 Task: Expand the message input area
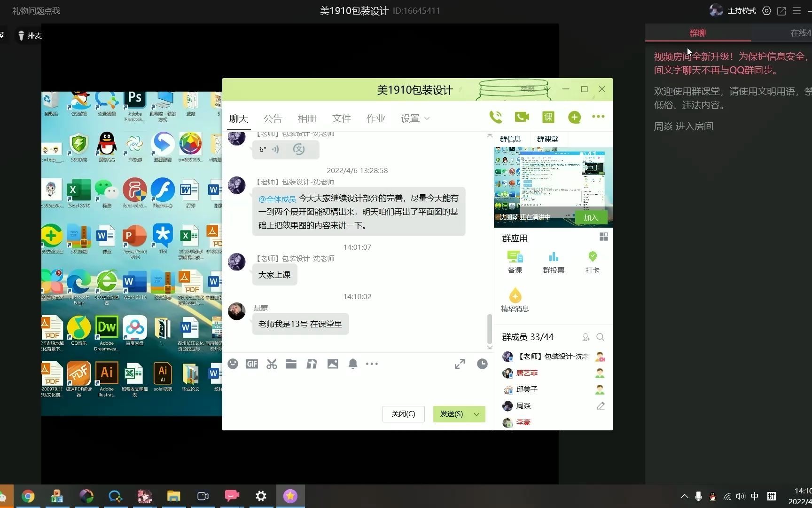coord(460,364)
